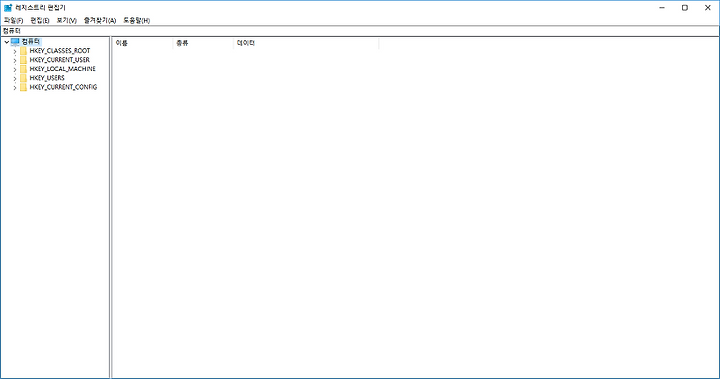Maximize the Registry Editor window
This screenshot has height=379, width=720.
(685, 8)
